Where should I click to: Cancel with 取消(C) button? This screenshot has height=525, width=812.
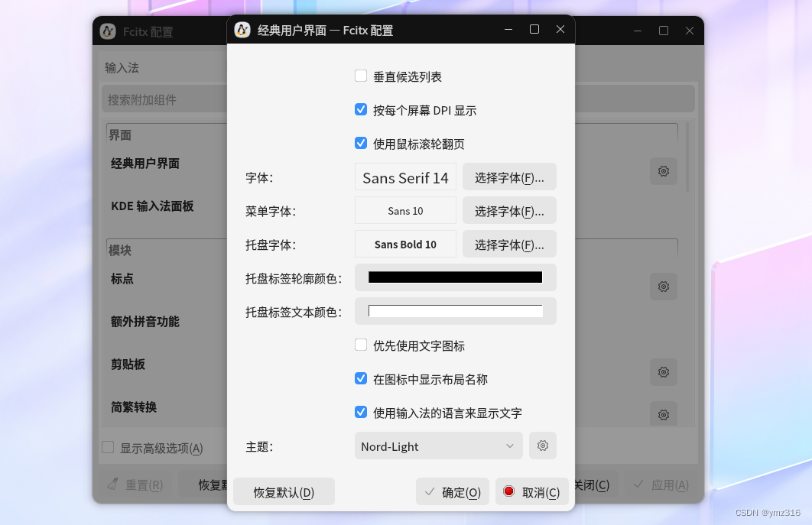532,491
